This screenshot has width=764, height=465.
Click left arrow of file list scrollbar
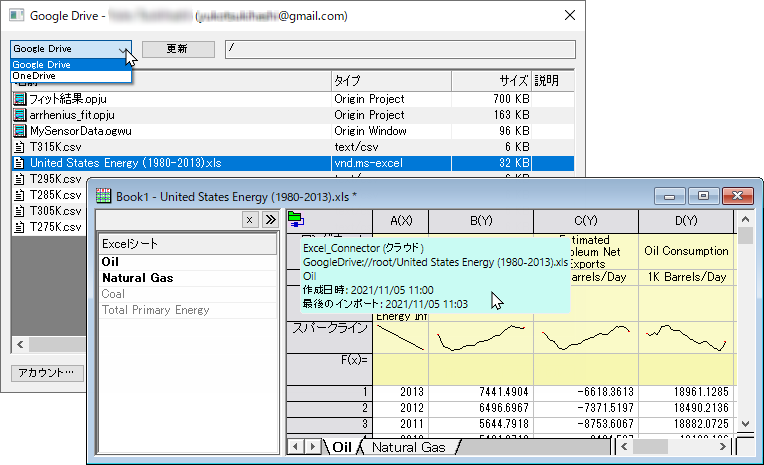(x=20, y=345)
